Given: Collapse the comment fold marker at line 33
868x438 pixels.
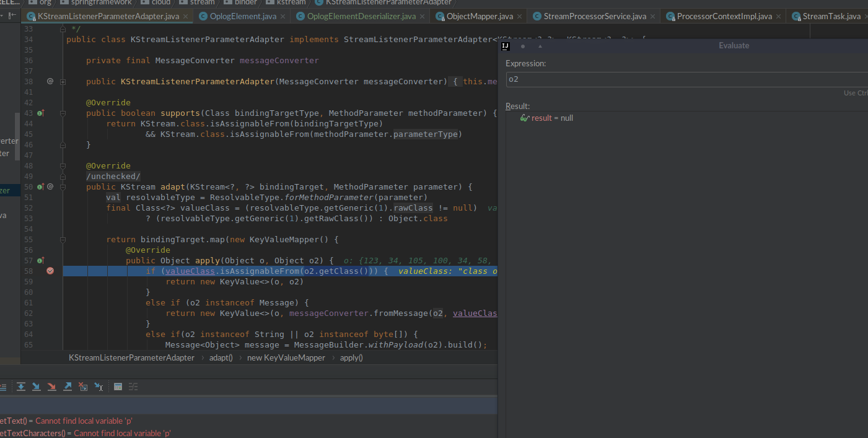Looking at the screenshot, I should (63, 28).
